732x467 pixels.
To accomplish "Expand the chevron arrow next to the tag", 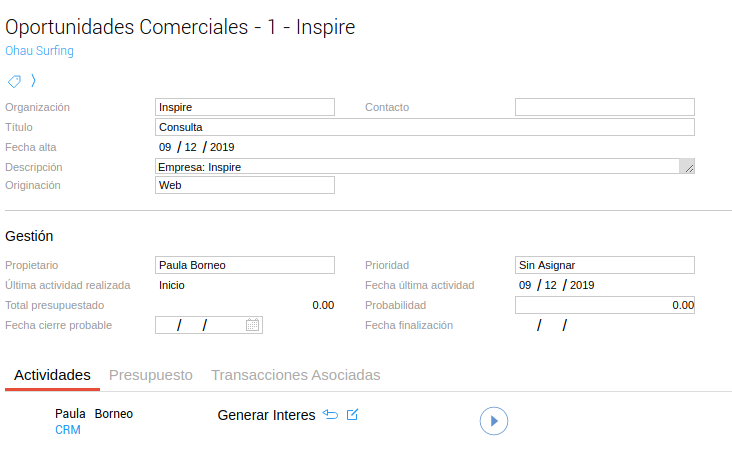I will (33, 80).
